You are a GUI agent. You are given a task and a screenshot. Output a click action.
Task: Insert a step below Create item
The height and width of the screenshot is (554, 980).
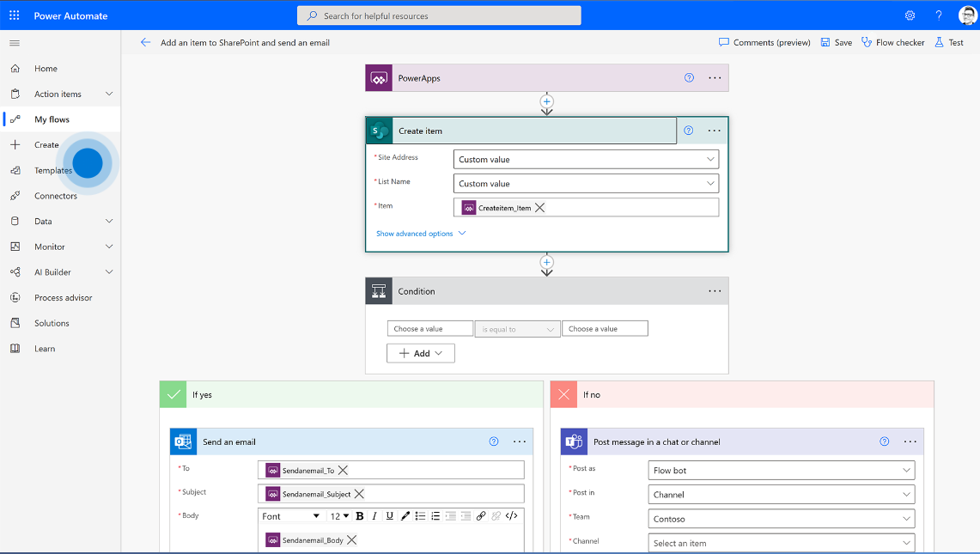[547, 262]
